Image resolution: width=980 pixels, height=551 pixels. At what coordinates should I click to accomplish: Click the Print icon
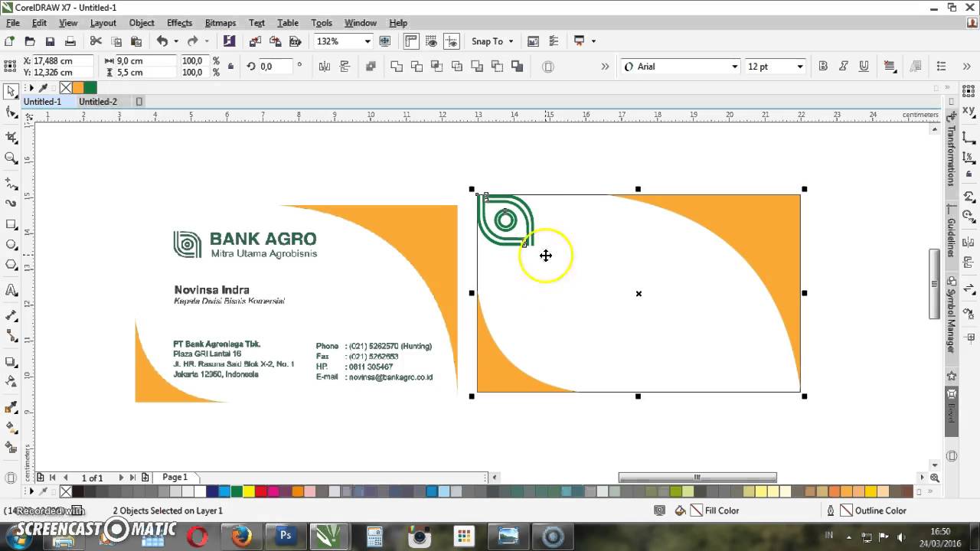click(70, 41)
